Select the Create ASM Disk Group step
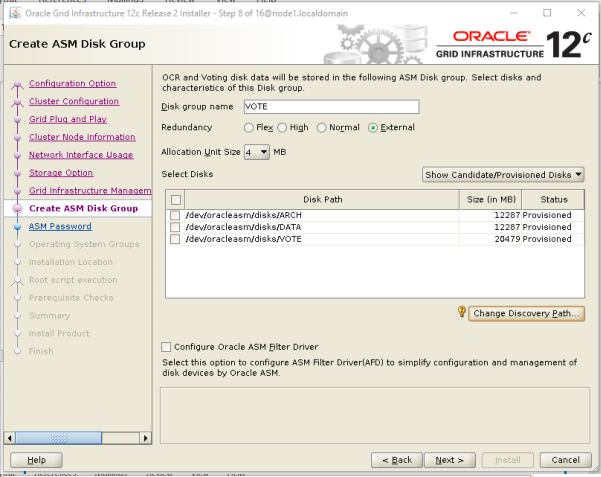601x477 pixels. click(x=83, y=208)
